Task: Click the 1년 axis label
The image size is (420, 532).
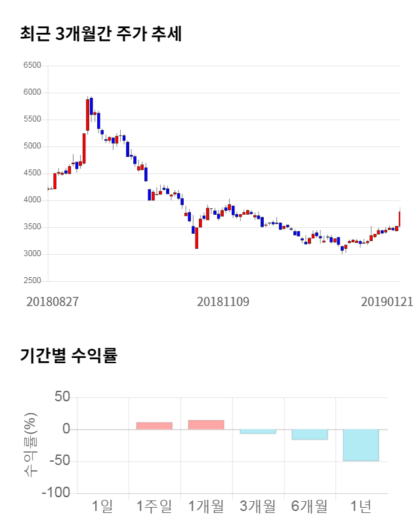Action: click(x=361, y=506)
